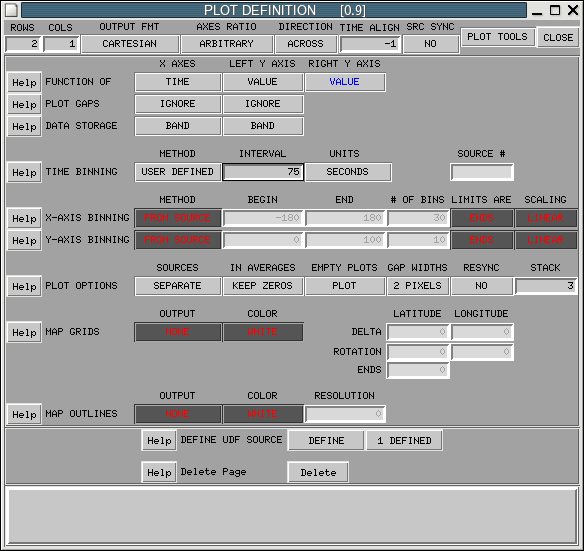Change SEPARATE sources plot option
Image resolution: width=584 pixels, height=551 pixels.
point(178,286)
